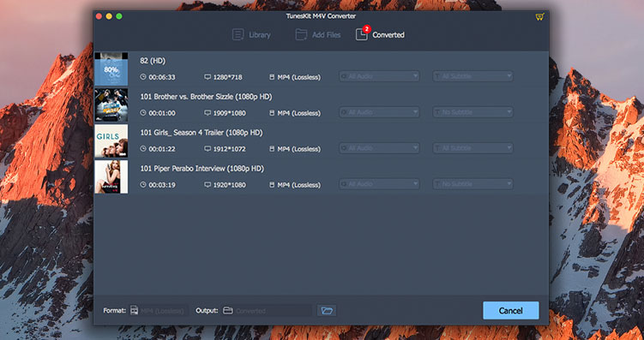Maximize the window with the green button
Screen dimensions: 644x340
click(119, 16)
